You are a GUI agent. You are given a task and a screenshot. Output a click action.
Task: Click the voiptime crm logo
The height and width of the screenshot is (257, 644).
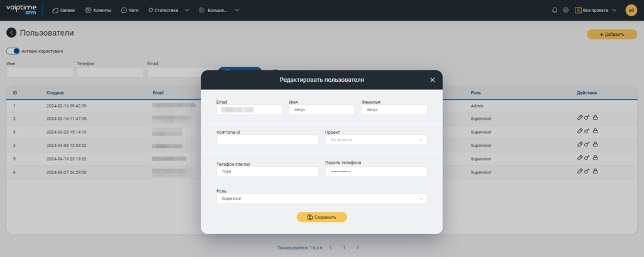(21, 10)
